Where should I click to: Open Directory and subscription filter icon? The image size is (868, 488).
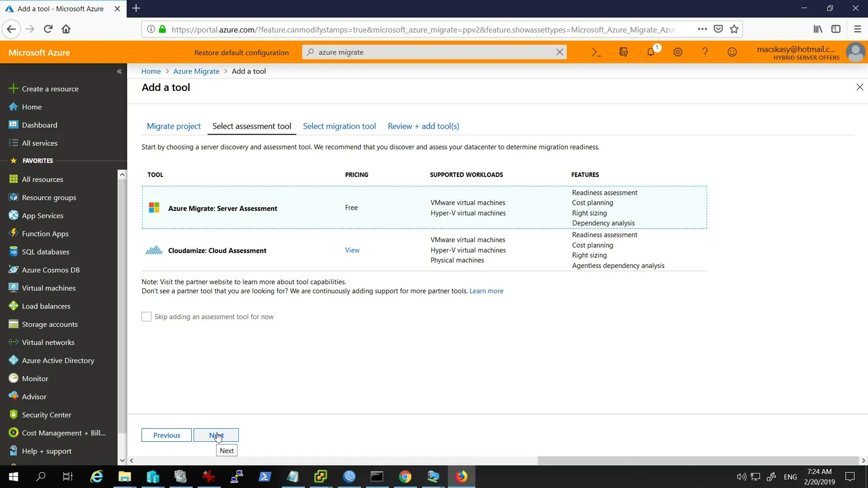point(624,52)
